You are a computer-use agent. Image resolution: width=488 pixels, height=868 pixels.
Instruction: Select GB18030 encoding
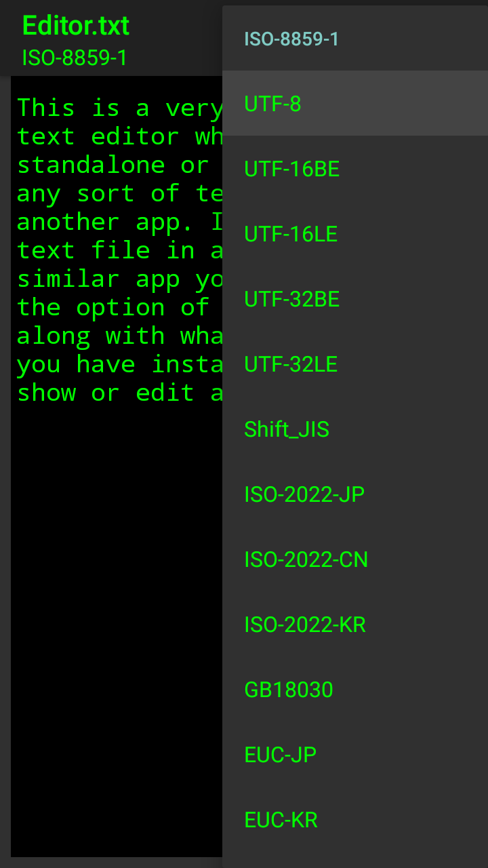355,690
